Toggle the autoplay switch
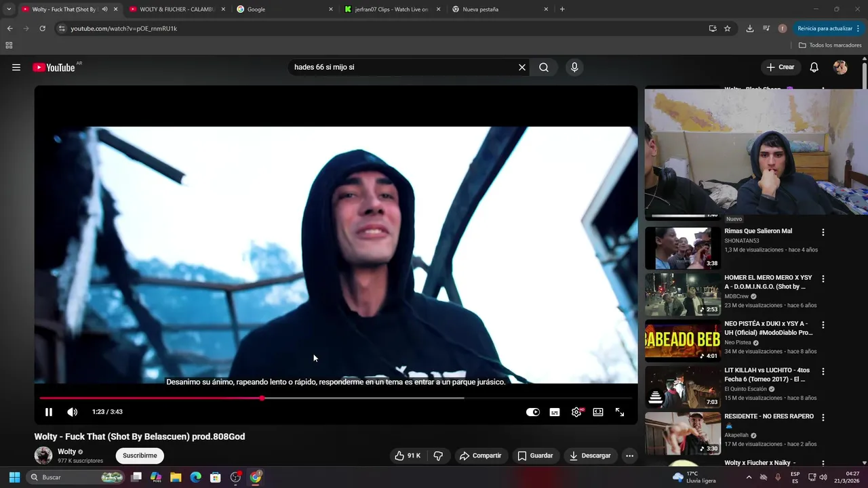Screen dimensions: 868x488 (x=533, y=412)
